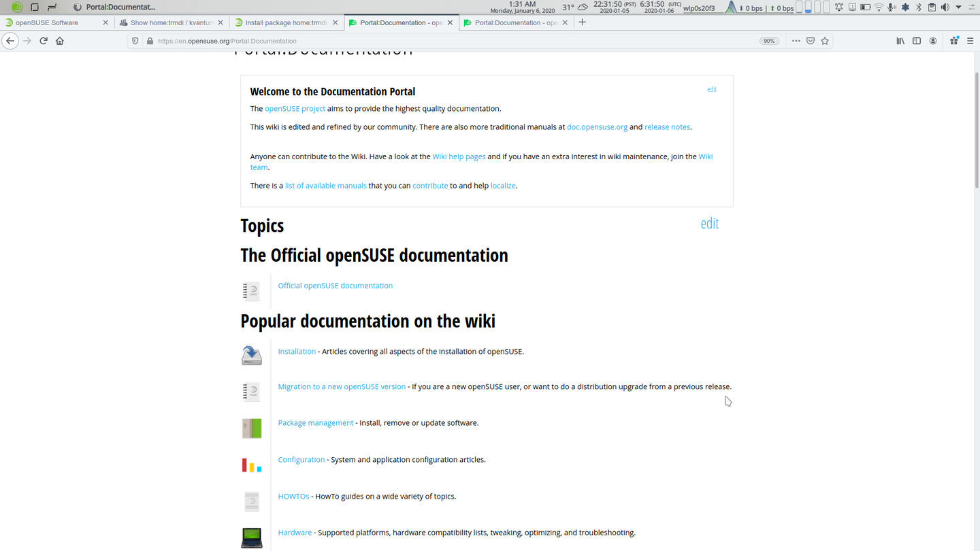Open the 1:31 AM clock calendar
This screenshot has height=551, width=980.
tap(523, 7)
